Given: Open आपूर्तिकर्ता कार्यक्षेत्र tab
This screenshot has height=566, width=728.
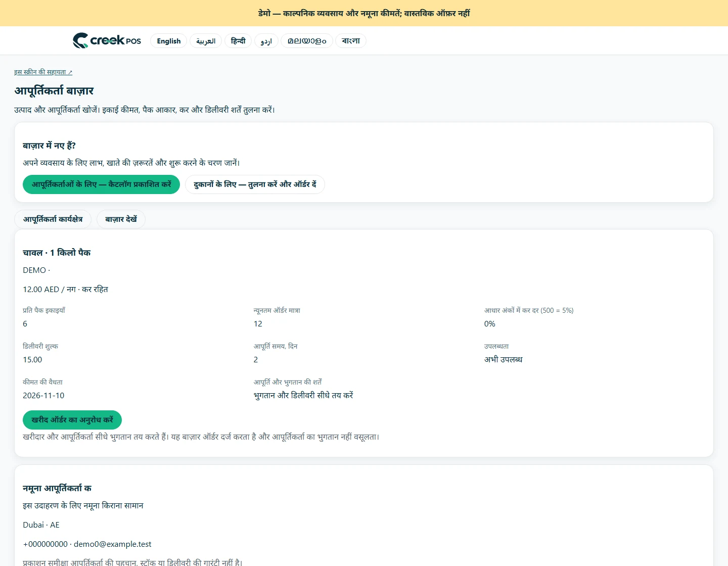Looking at the screenshot, I should [53, 219].
